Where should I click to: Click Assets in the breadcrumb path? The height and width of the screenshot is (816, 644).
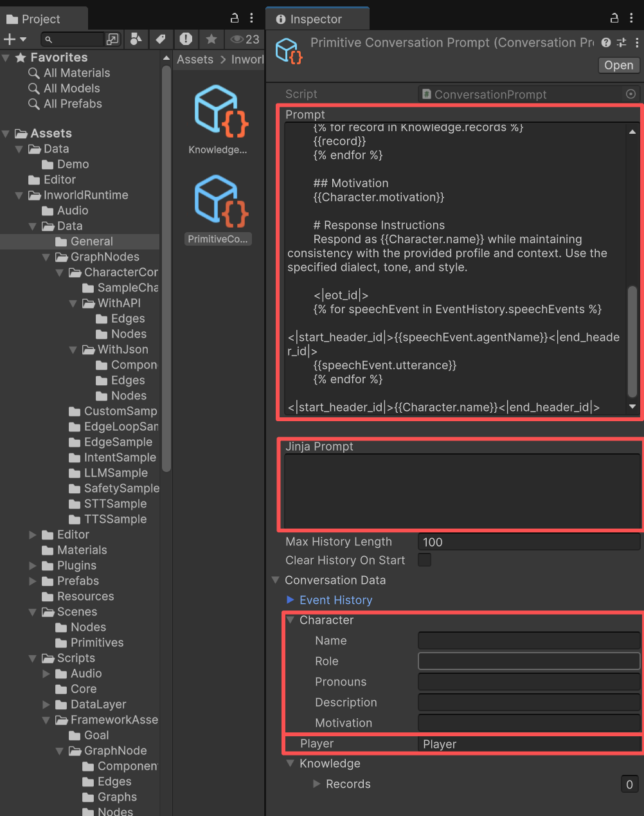pos(195,59)
